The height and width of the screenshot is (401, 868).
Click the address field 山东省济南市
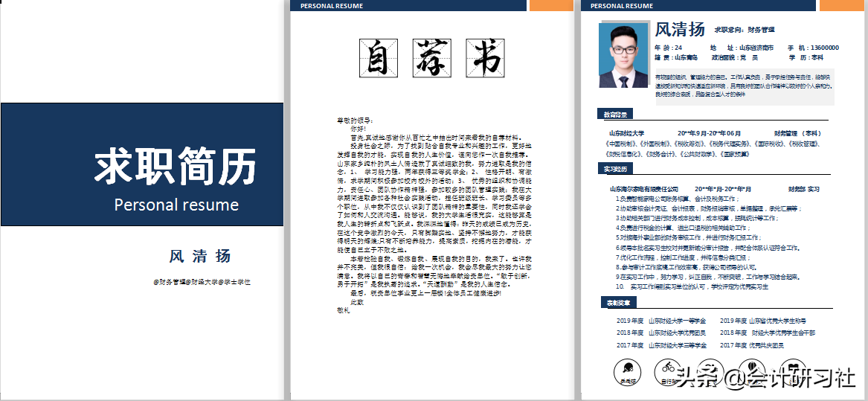point(756,48)
